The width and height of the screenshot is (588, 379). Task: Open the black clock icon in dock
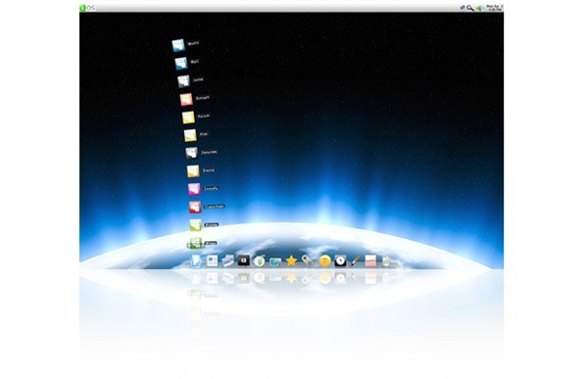pos(340,261)
